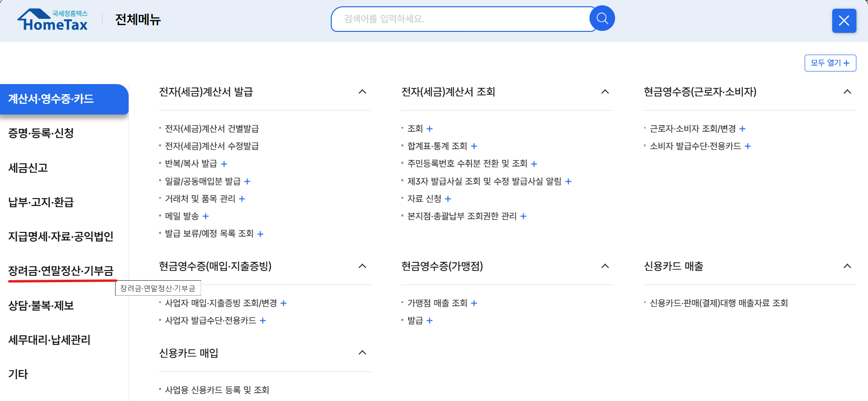Click 본지점·총괄납부 조회권한 관리 text
This screenshot has height=401, width=868.
point(462,216)
